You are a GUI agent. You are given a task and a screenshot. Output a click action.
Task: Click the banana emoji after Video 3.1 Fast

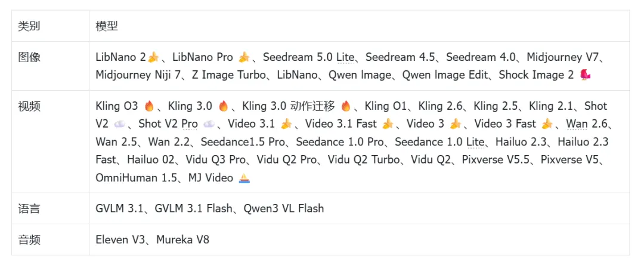388,124
